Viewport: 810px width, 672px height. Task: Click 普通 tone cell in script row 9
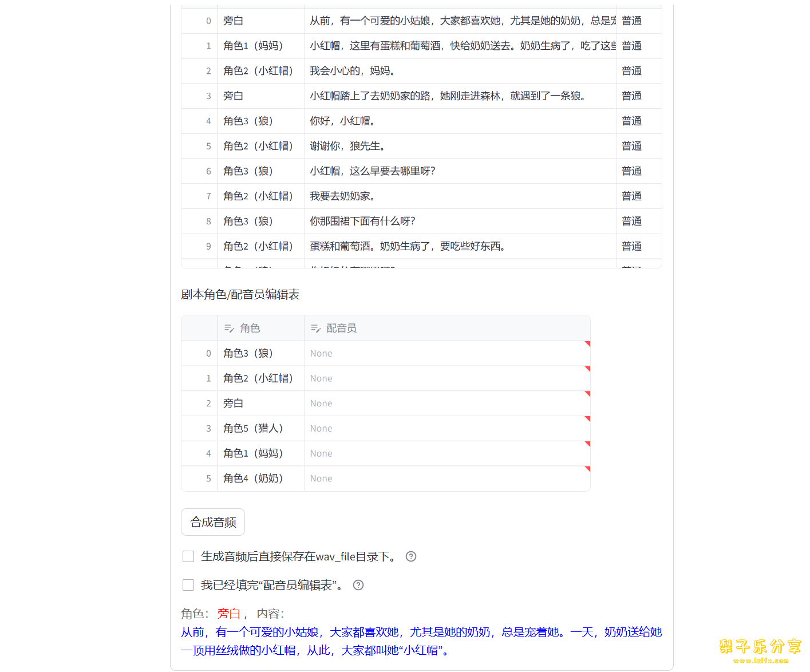[x=639, y=246]
